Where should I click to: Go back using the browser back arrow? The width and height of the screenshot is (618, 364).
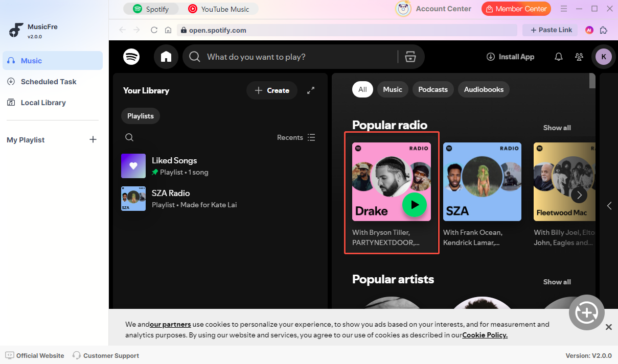122,30
